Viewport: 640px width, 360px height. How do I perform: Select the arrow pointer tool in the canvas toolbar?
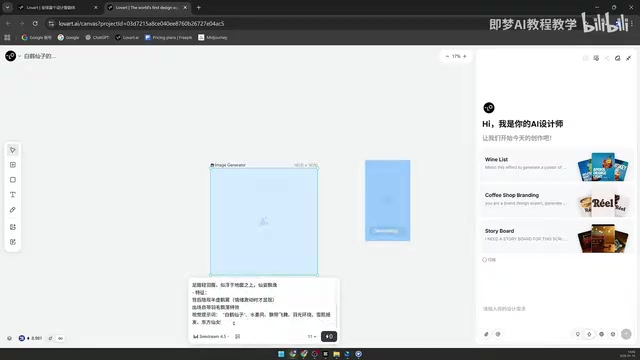(x=13, y=150)
